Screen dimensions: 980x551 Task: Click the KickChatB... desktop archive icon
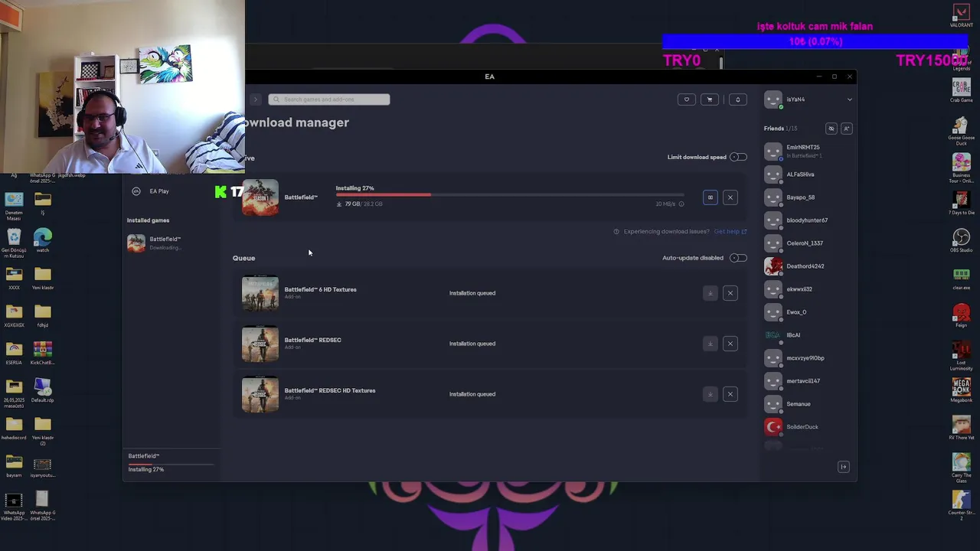(43, 354)
